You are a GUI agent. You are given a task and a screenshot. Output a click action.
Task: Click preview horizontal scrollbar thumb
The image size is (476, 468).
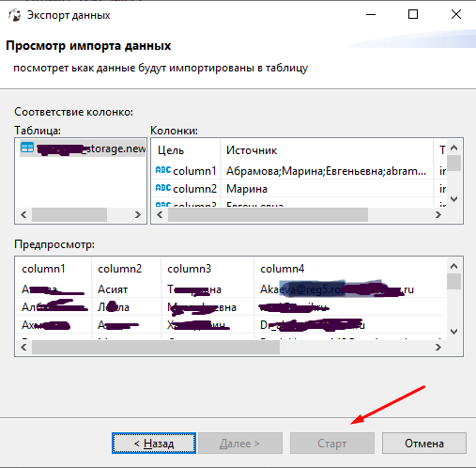[x=156, y=347]
